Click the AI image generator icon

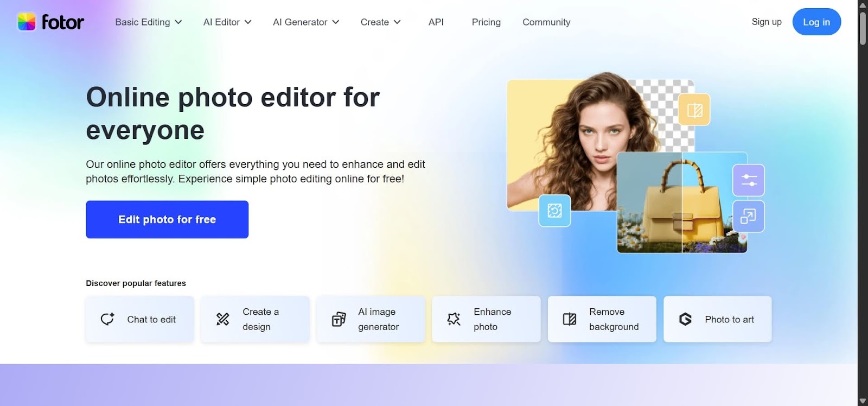[339, 319]
